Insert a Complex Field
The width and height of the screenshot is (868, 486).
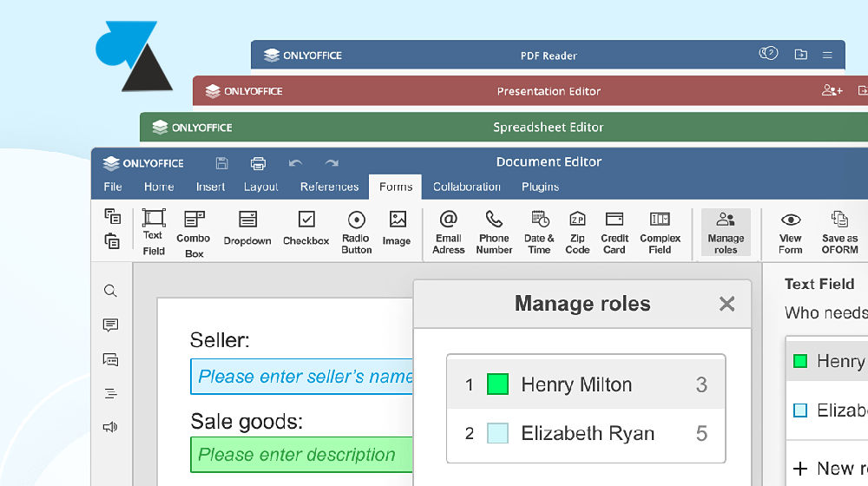660,233
